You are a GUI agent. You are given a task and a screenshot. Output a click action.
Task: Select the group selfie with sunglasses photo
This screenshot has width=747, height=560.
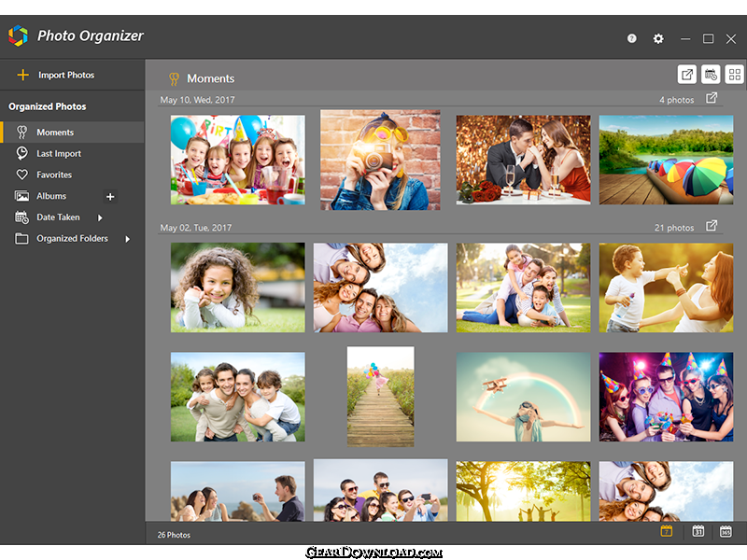coord(380,490)
